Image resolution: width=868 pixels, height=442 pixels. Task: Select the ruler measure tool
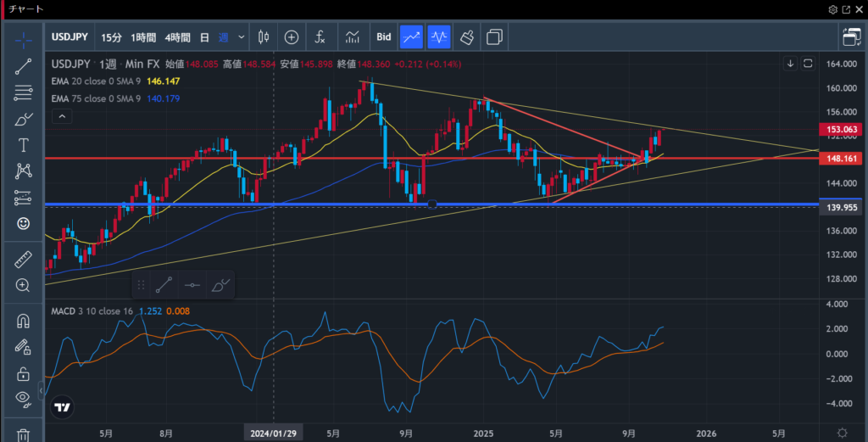[x=24, y=260]
